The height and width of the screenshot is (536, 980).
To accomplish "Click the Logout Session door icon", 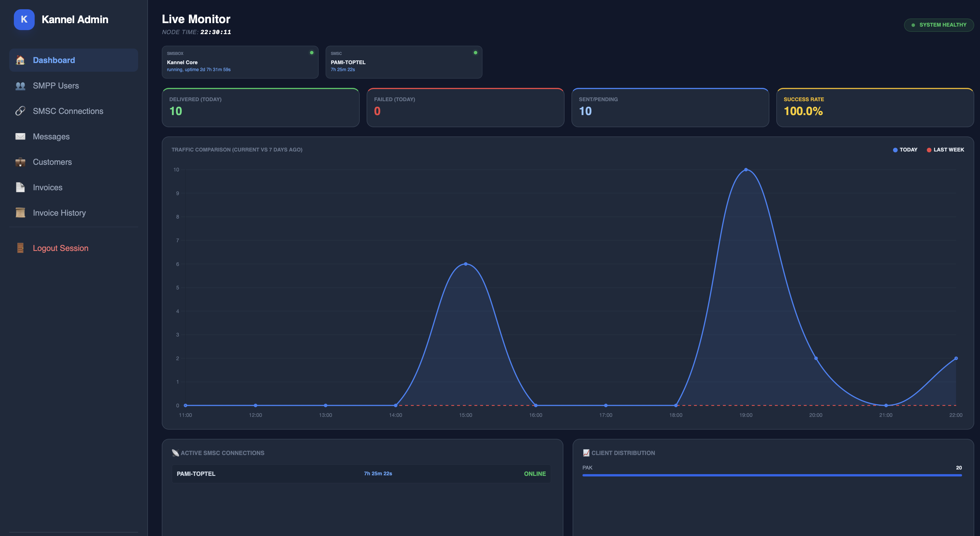I will click(20, 248).
